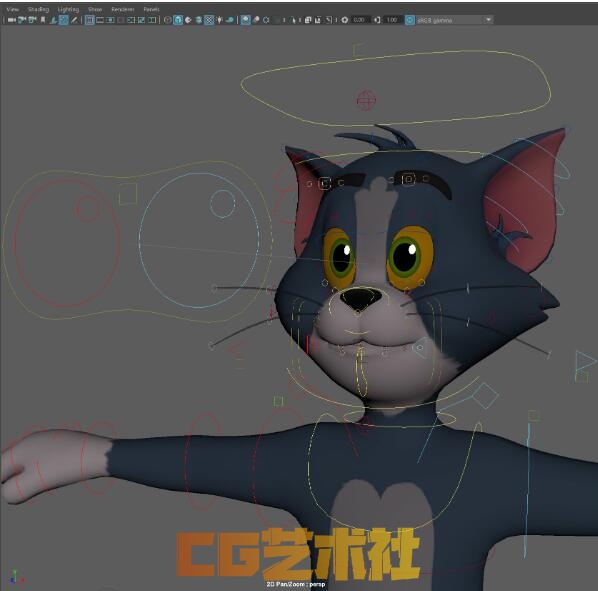Viewport: 598px width, 591px height.
Task: Toggle the X-Ray Joints icon
Action: click(x=328, y=20)
